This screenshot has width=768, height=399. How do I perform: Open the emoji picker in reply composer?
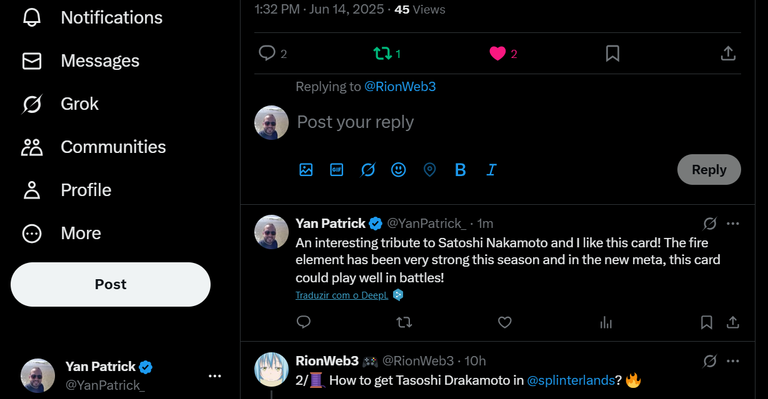(398, 170)
